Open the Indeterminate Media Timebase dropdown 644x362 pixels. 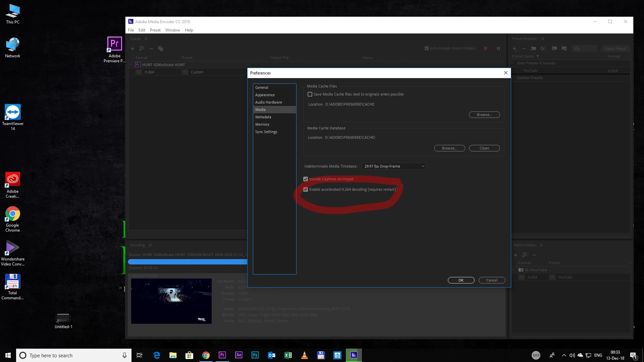point(394,166)
